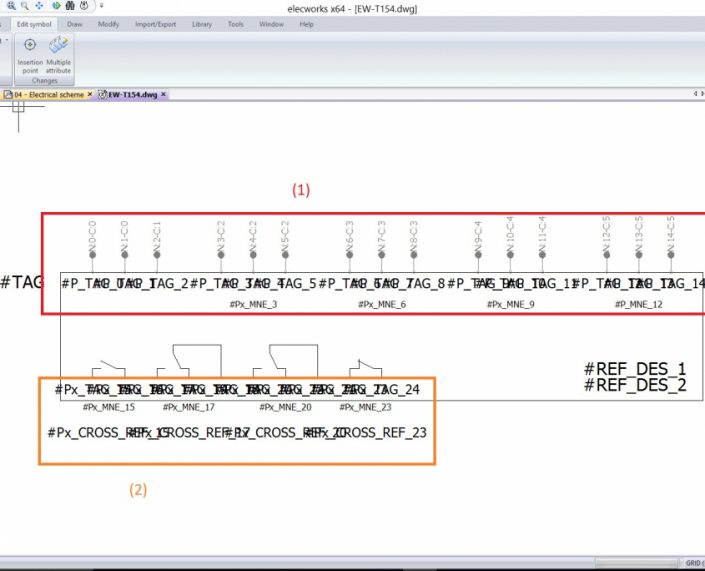Select the #Px_MNE_15 attribute
Screen dimensions: 705x571
point(108,407)
